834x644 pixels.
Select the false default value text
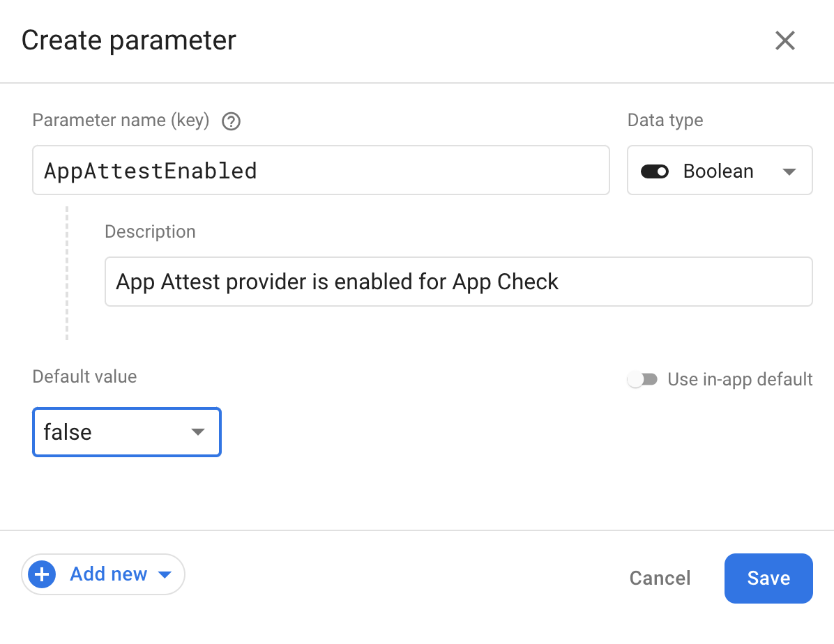click(x=67, y=432)
